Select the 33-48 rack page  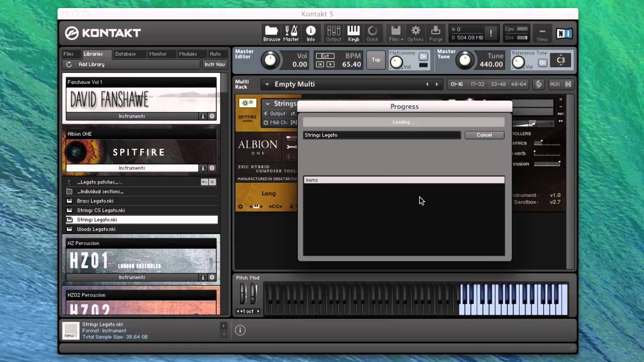(498, 84)
